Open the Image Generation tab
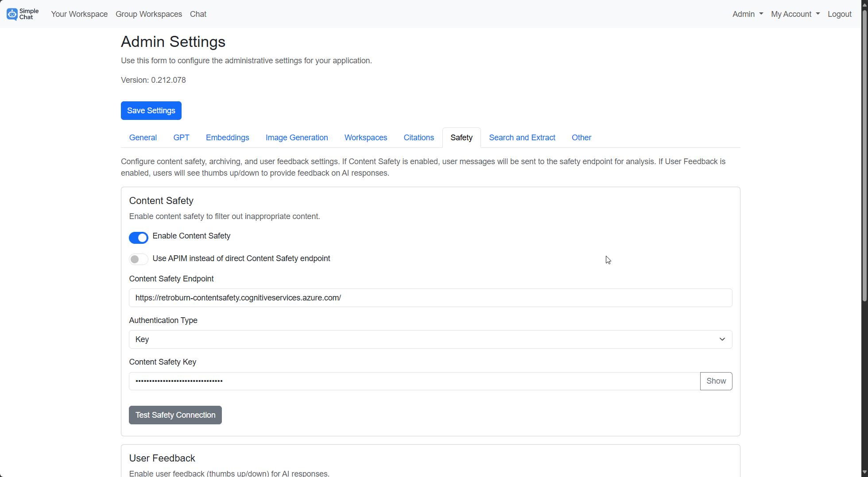 tap(296, 137)
